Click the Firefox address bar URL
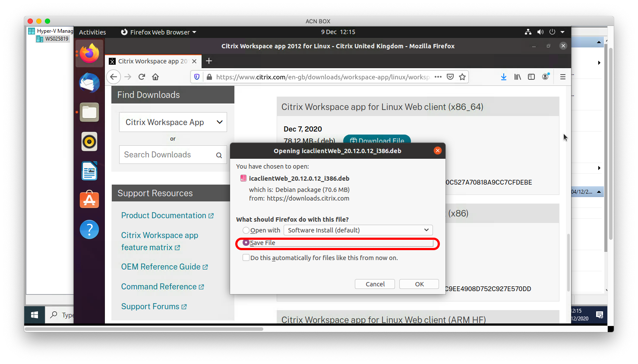 322,77
